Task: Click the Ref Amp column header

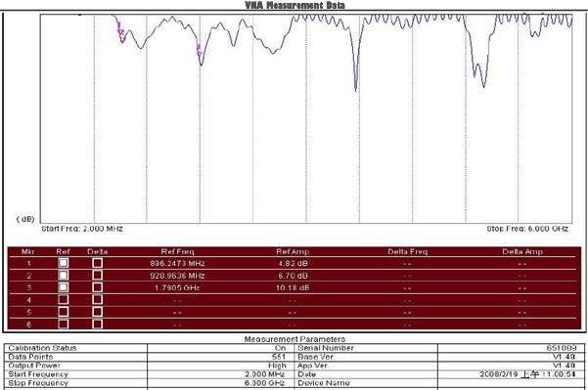Action: (293, 251)
